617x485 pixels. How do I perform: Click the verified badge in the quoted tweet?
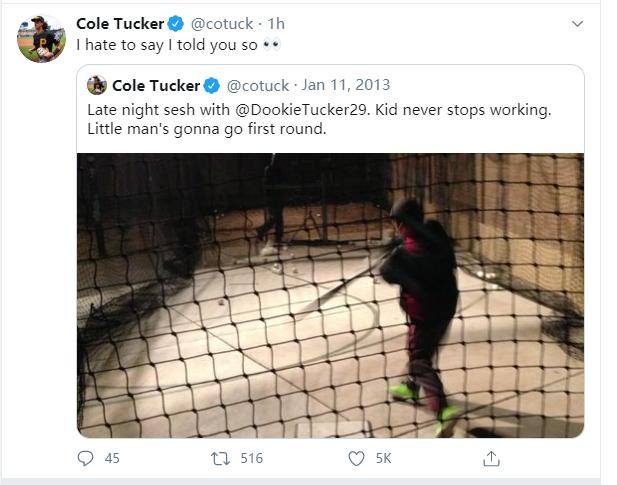[x=211, y=86]
